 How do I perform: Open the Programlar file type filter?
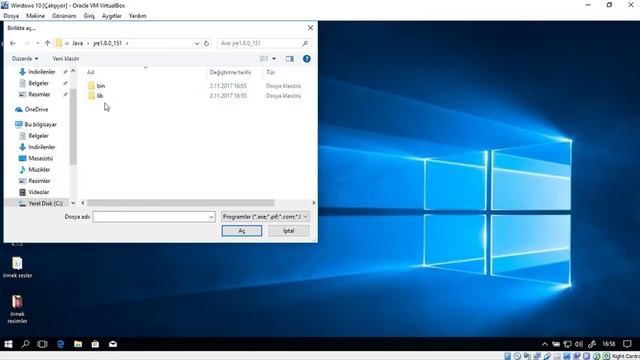[265, 217]
